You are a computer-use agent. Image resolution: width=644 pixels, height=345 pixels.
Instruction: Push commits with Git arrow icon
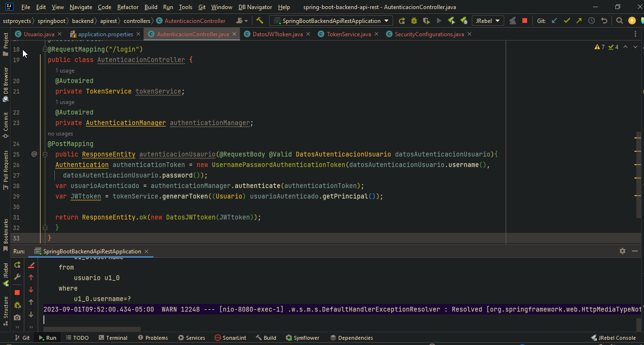(x=579, y=21)
